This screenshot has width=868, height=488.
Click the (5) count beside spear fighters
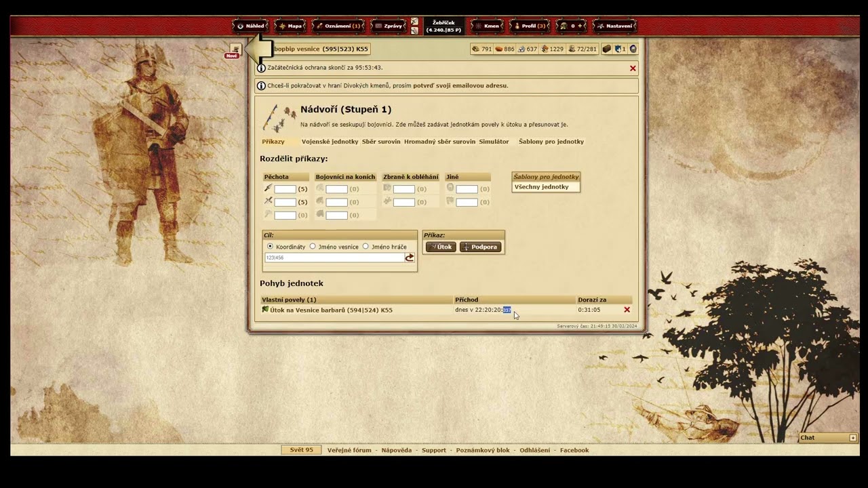302,189
